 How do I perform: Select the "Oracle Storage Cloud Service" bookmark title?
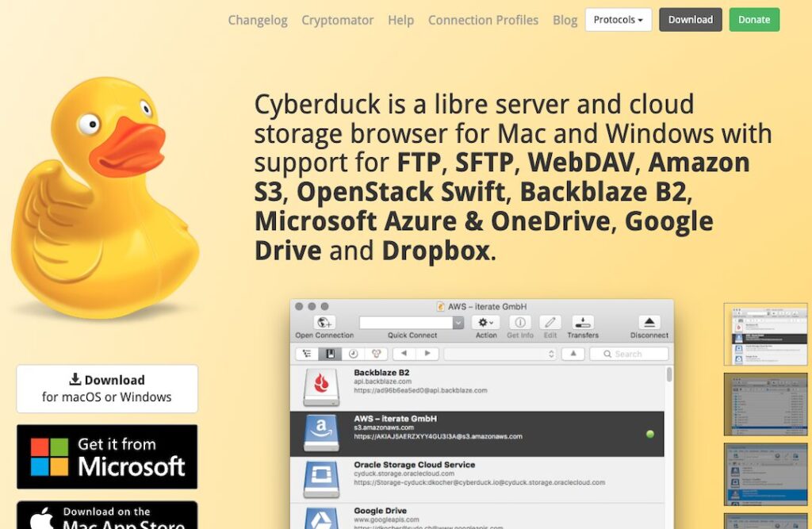[414, 465]
